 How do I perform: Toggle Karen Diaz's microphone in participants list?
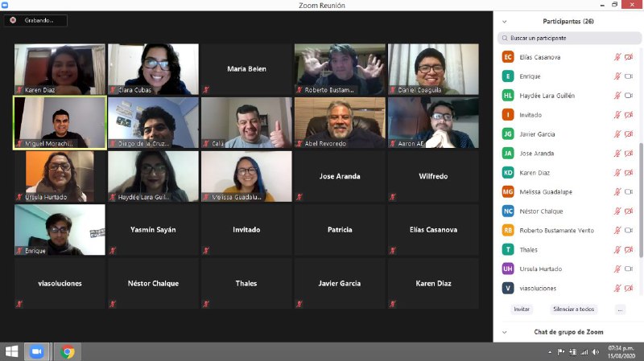(x=617, y=173)
